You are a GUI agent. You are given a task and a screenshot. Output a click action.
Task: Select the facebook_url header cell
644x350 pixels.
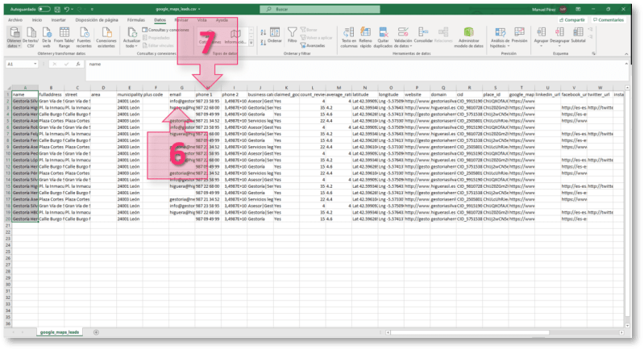click(x=574, y=94)
